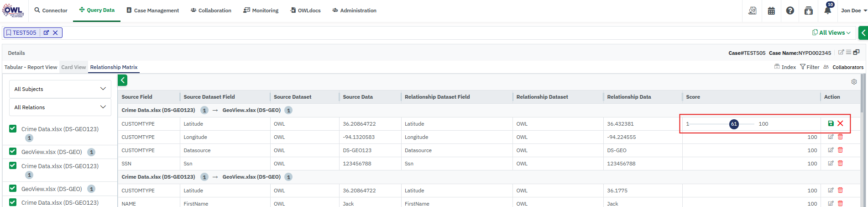Screen dimensions: 868x207
Task: Open the All Relations dropdown
Action: tap(60, 107)
